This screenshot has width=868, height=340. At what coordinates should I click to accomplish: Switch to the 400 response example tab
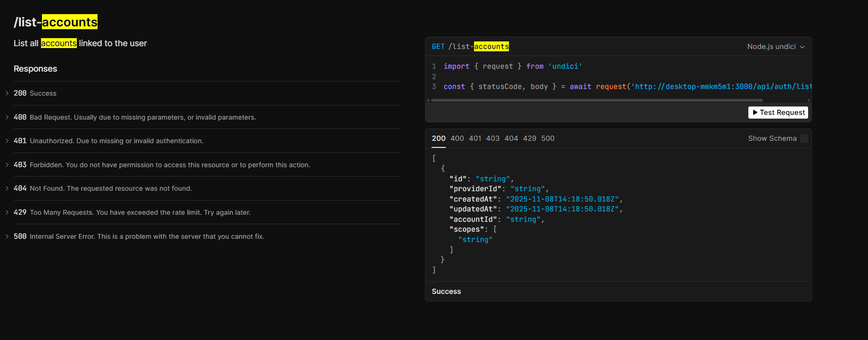coord(457,138)
